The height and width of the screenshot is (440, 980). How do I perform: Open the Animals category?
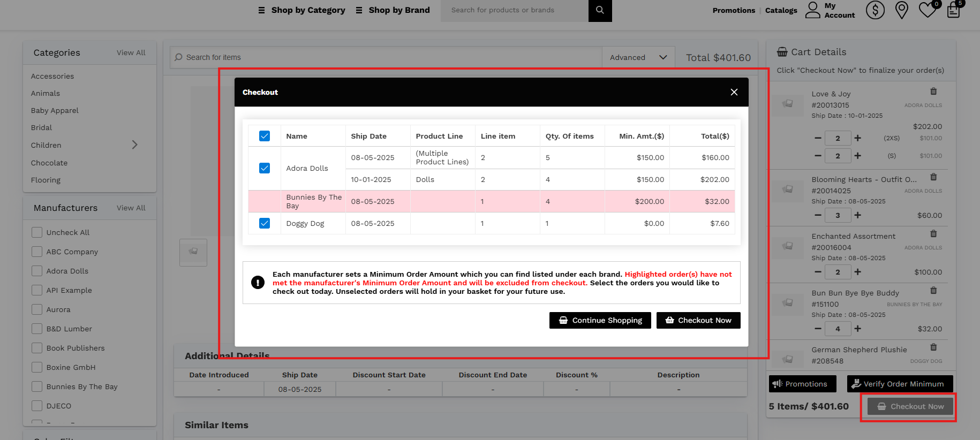click(x=46, y=93)
